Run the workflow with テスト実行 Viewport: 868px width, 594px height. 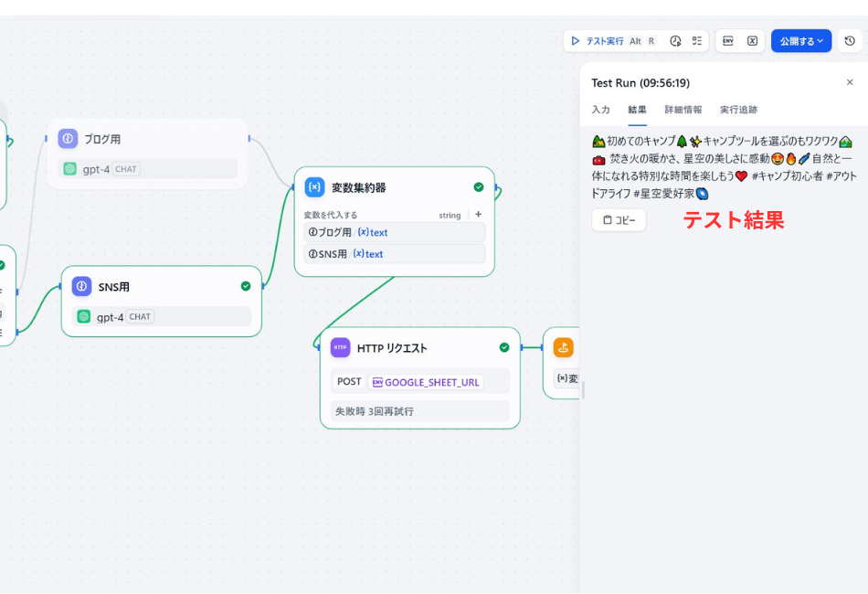pyautogui.click(x=603, y=40)
